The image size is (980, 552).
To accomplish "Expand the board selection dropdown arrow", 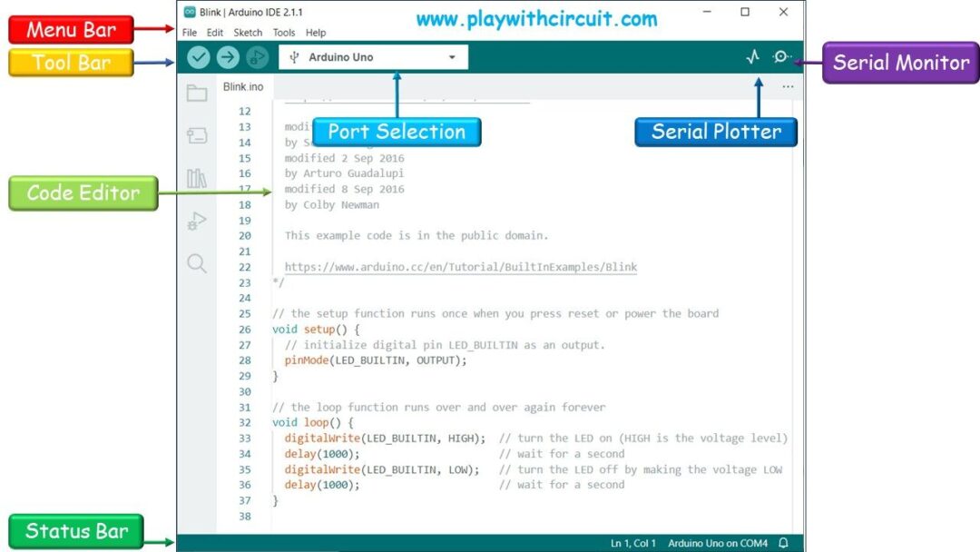I will [452, 56].
